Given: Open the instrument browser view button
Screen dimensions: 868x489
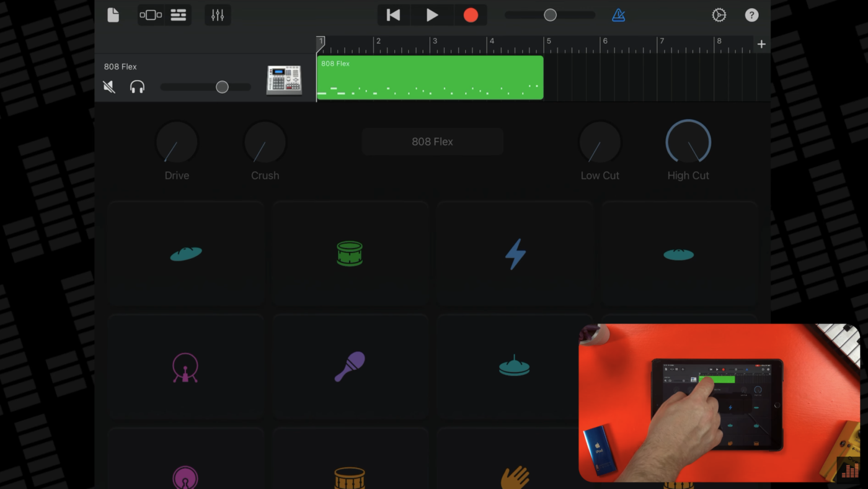Looking at the screenshot, I should [151, 15].
